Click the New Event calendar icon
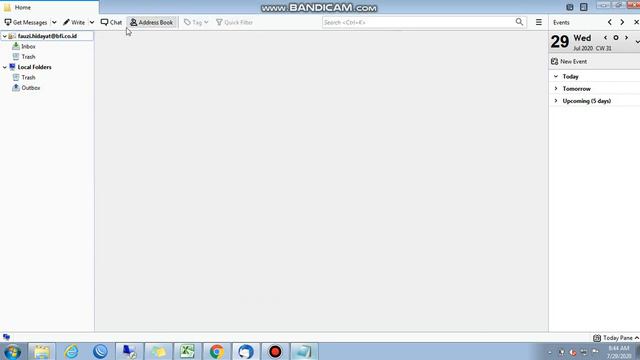Viewport: 640px width, 360px height. click(554, 62)
